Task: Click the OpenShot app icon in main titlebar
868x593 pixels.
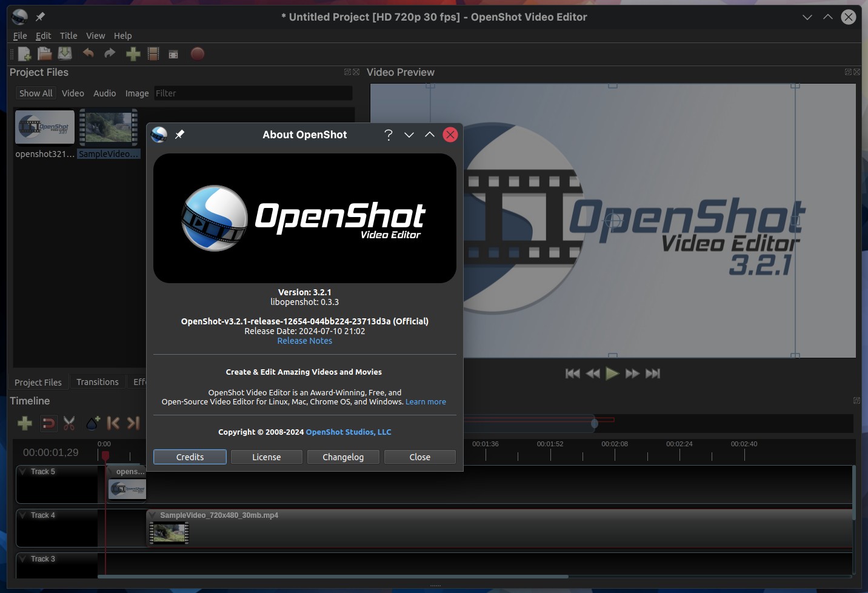Action: (19, 17)
